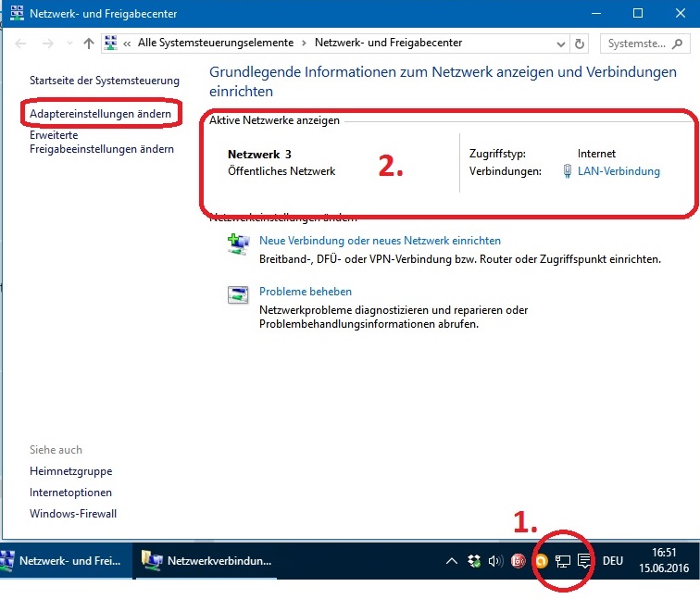
Task: Open Heimnetzgruppe under Siehe auch
Action: 71,471
